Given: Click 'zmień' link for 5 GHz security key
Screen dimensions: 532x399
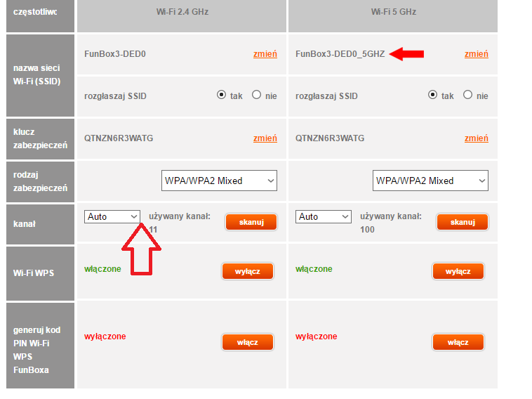Looking at the screenshot, I should pyautogui.click(x=476, y=138).
